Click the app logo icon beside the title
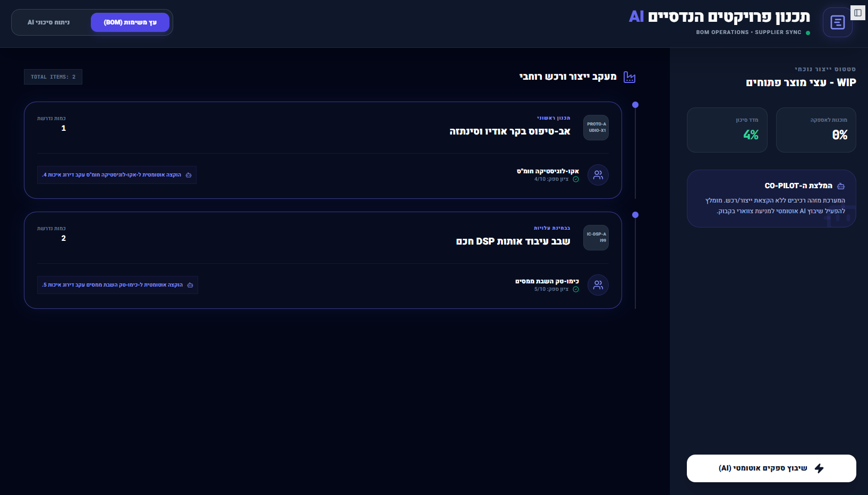This screenshot has height=495, width=868. (x=838, y=22)
